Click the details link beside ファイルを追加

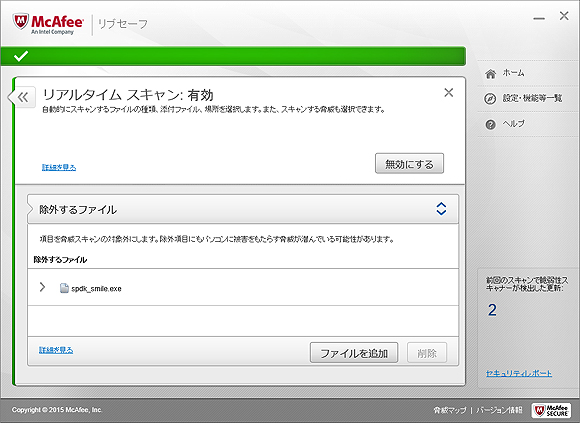point(56,350)
